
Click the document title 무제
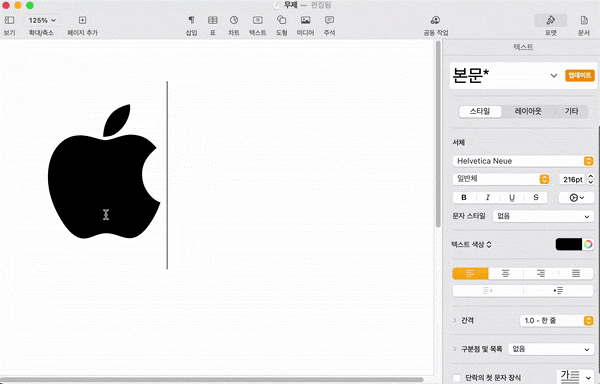[290, 5]
